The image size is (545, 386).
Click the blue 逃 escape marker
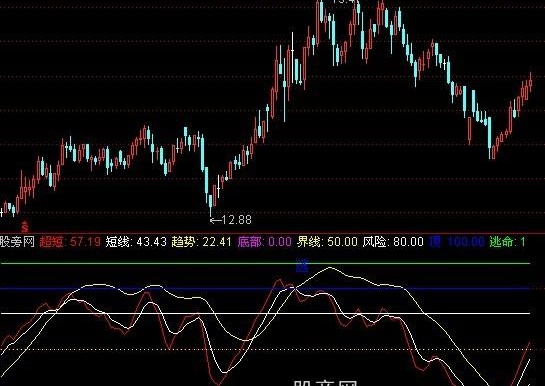click(302, 266)
